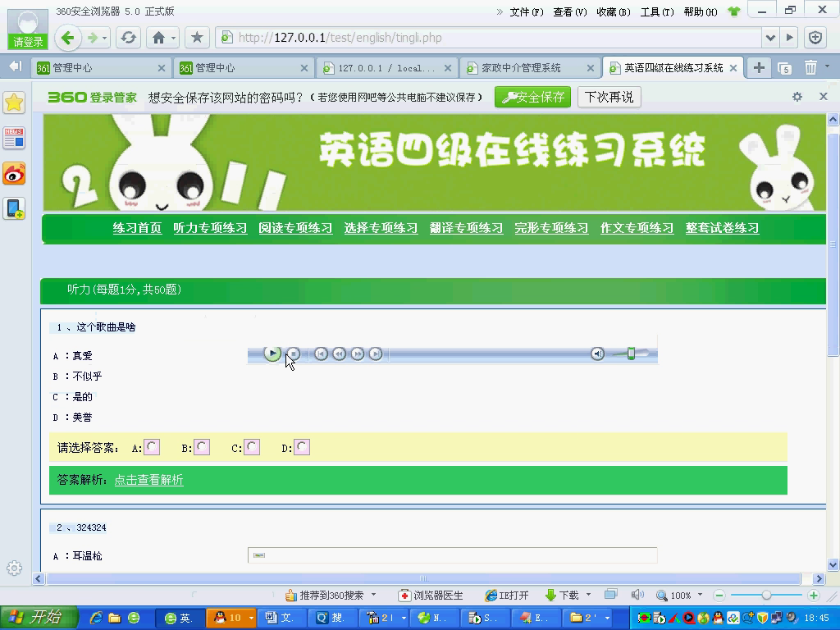This screenshot has width=840, height=630.
Task: Open the mobile phone sidebar icon
Action: pos(15,208)
